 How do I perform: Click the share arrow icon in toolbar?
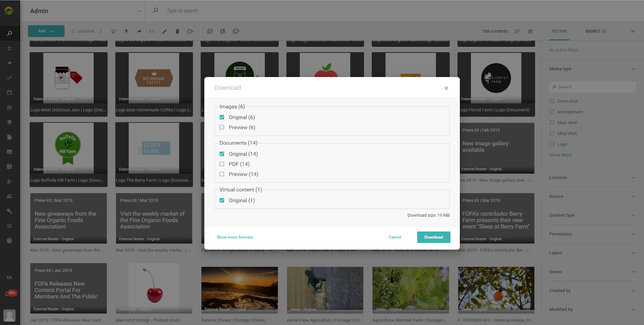tap(139, 31)
